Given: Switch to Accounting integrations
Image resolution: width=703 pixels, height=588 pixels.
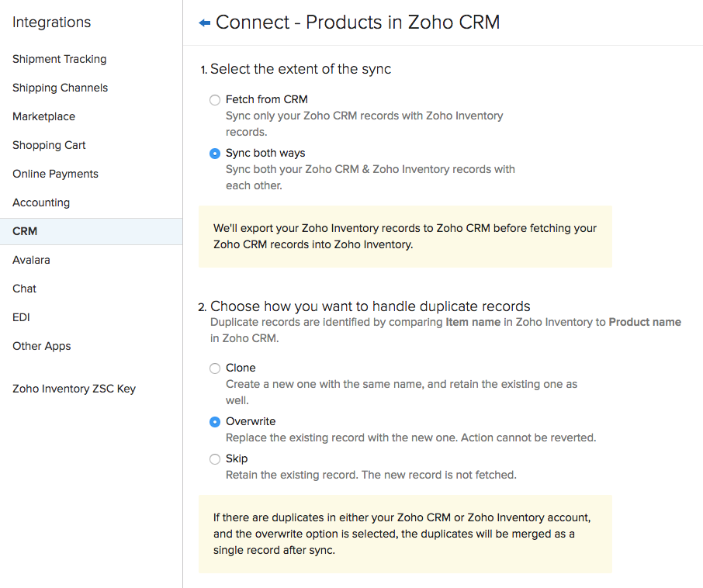Looking at the screenshot, I should tap(41, 202).
